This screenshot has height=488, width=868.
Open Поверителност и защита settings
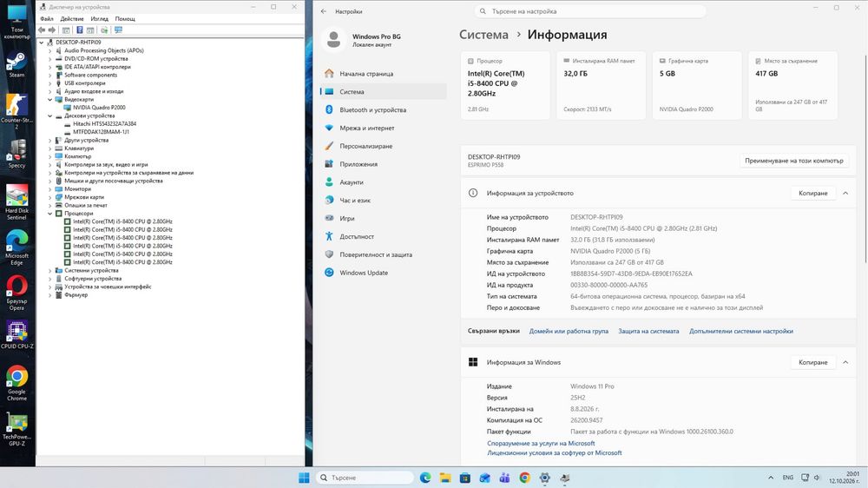(x=383, y=254)
